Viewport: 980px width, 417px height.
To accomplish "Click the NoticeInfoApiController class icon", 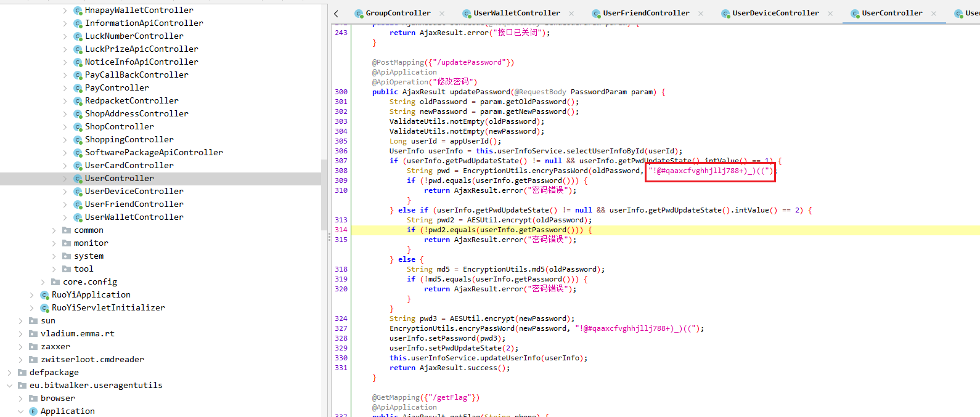I will (78, 62).
